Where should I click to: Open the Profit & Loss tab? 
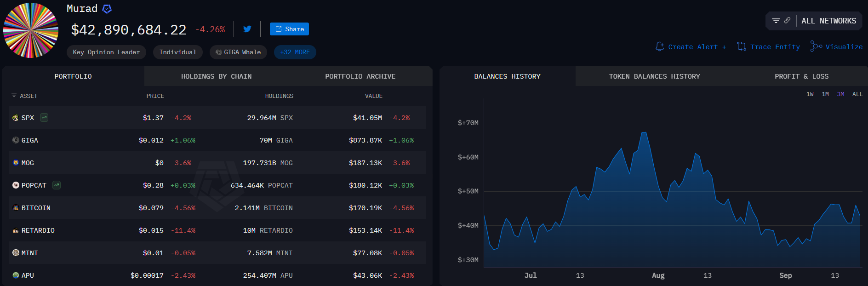pyautogui.click(x=801, y=76)
